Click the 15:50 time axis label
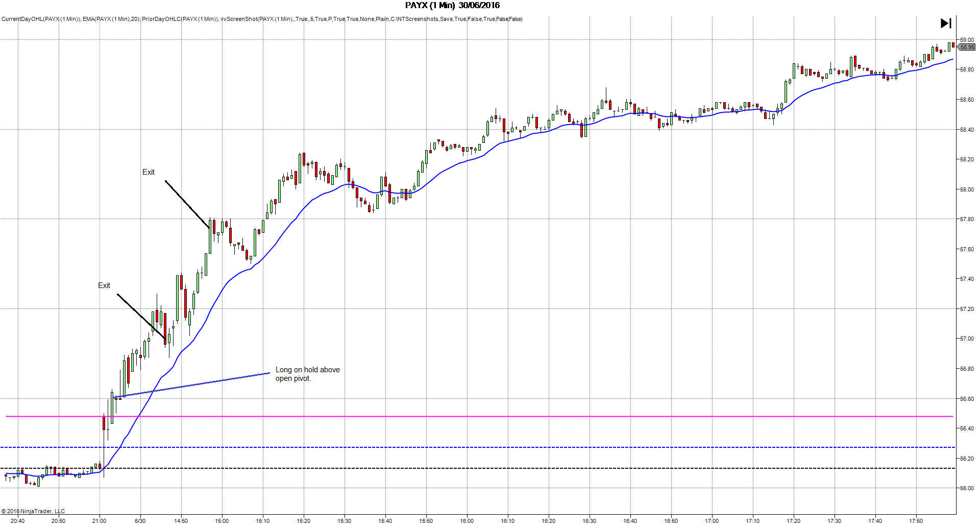Image resolution: width=980 pixels, height=528 pixels. (426, 521)
